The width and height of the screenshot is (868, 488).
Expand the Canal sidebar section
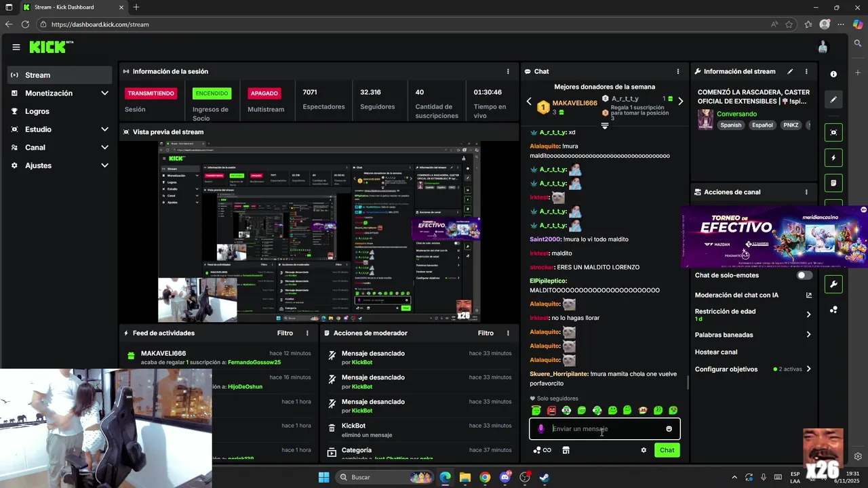click(104, 147)
